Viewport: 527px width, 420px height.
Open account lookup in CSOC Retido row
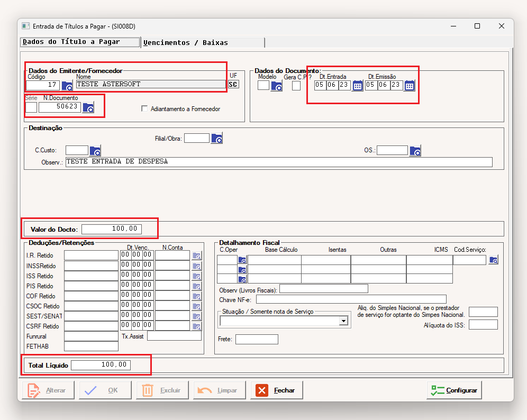coord(197,306)
